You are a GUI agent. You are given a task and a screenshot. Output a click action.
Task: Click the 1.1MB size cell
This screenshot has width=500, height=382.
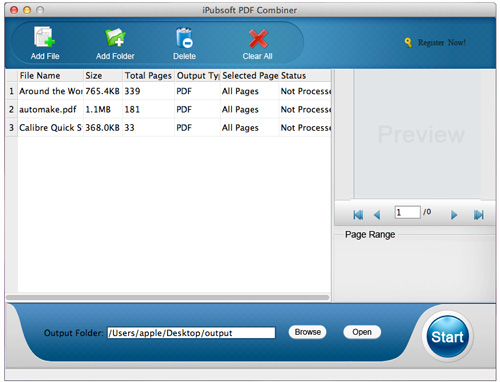coord(103,109)
